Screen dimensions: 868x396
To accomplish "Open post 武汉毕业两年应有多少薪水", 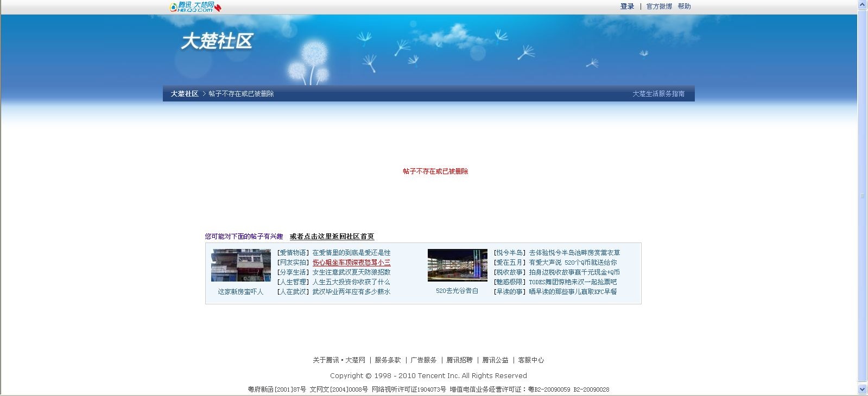I will [351, 292].
